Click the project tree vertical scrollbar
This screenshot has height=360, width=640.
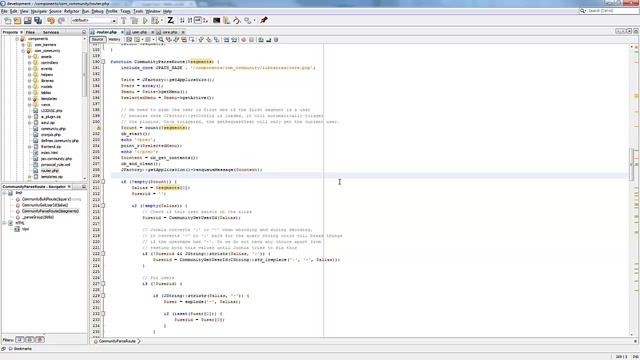(84, 75)
